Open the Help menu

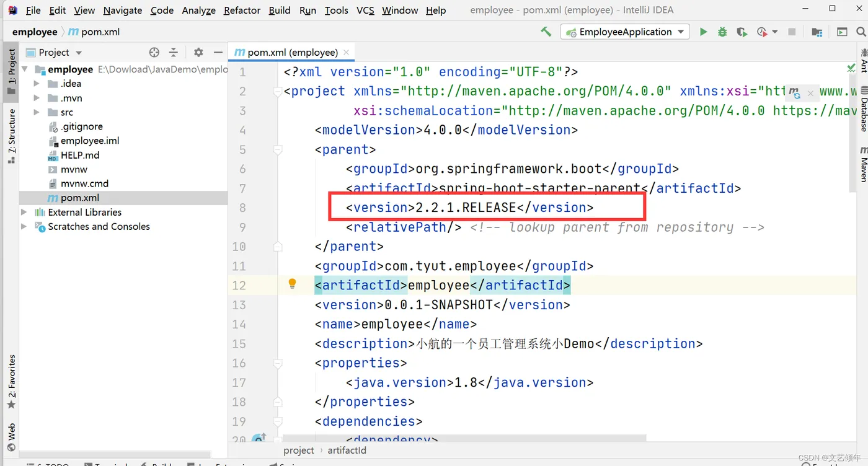pyautogui.click(x=436, y=10)
